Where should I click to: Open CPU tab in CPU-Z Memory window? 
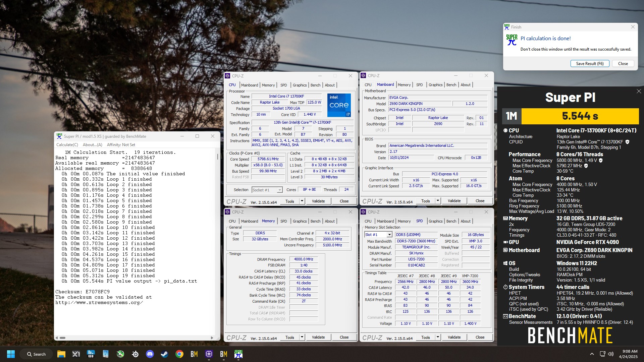[232, 221]
